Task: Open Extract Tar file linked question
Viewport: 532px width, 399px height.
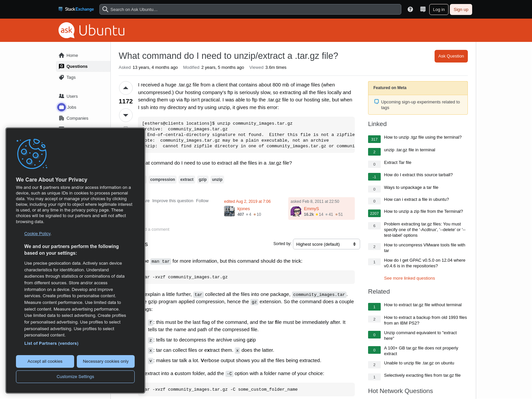Action: tap(398, 163)
